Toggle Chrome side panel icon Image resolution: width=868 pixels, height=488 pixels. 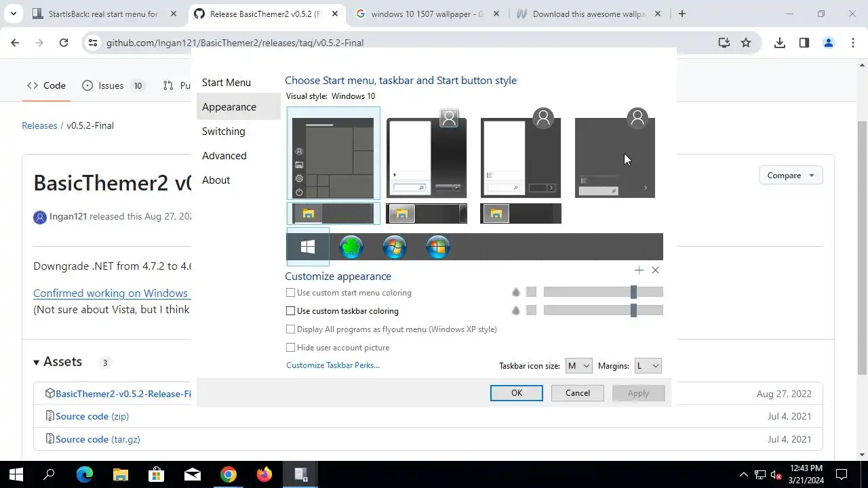(x=804, y=43)
